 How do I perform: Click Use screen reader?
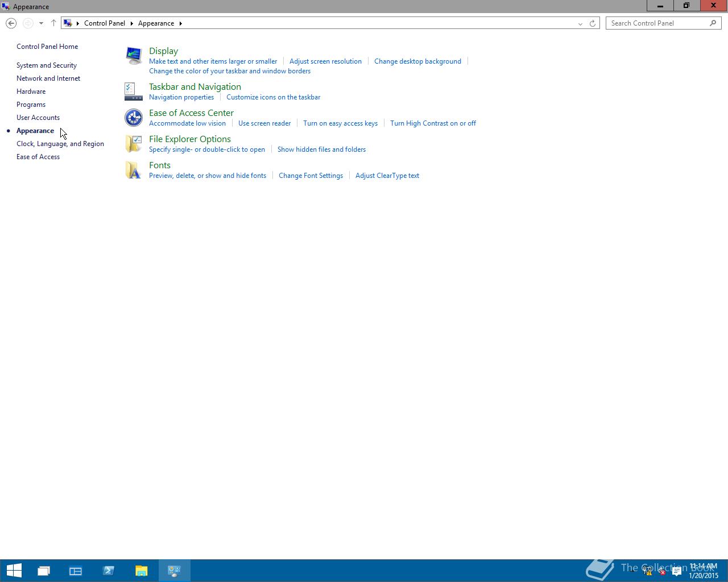point(264,123)
